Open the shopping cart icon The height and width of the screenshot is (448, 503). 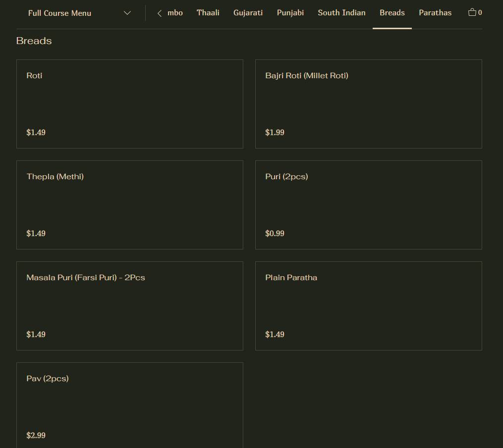point(475,12)
